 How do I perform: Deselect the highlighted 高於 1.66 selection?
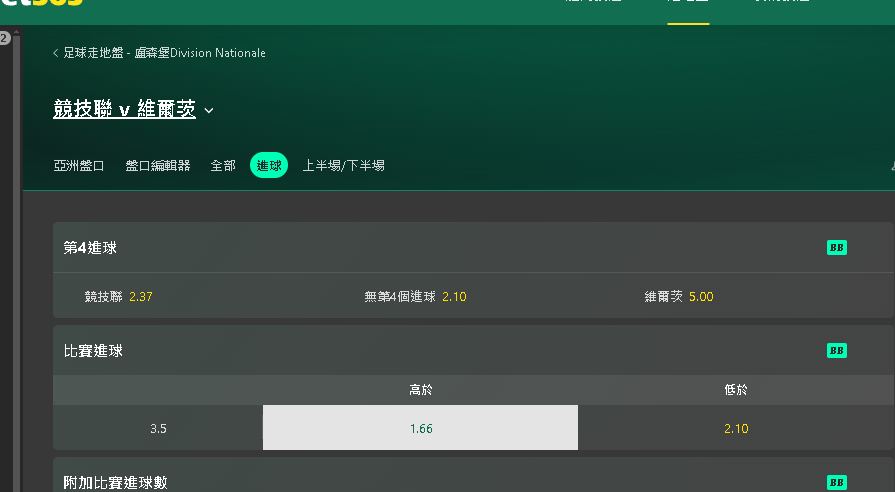point(420,428)
